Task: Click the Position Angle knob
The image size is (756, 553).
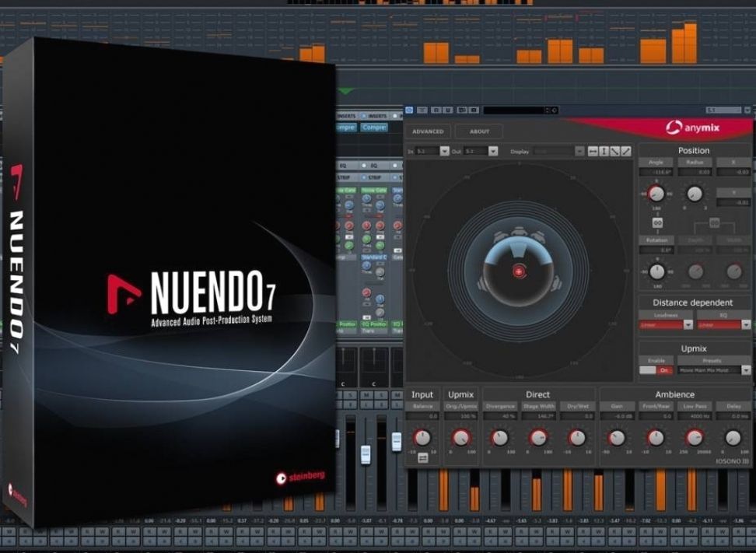Action: coord(656,194)
